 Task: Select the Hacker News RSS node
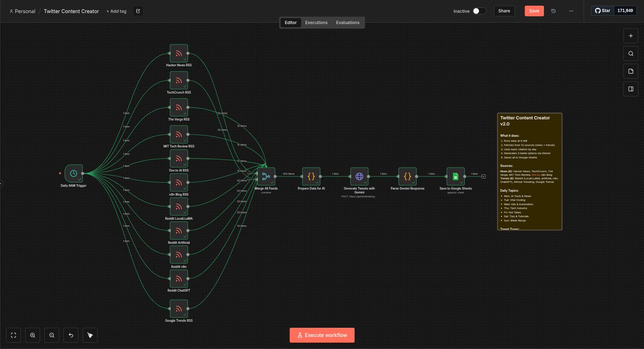(179, 53)
